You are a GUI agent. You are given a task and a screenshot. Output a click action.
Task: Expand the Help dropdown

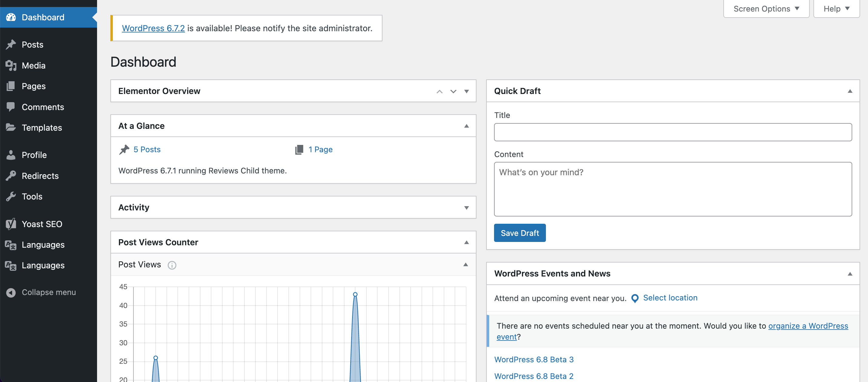[x=836, y=8]
